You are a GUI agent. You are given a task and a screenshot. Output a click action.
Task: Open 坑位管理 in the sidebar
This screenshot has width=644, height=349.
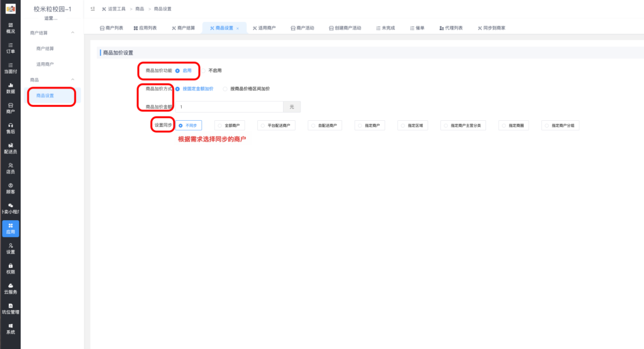pyautogui.click(x=10, y=309)
